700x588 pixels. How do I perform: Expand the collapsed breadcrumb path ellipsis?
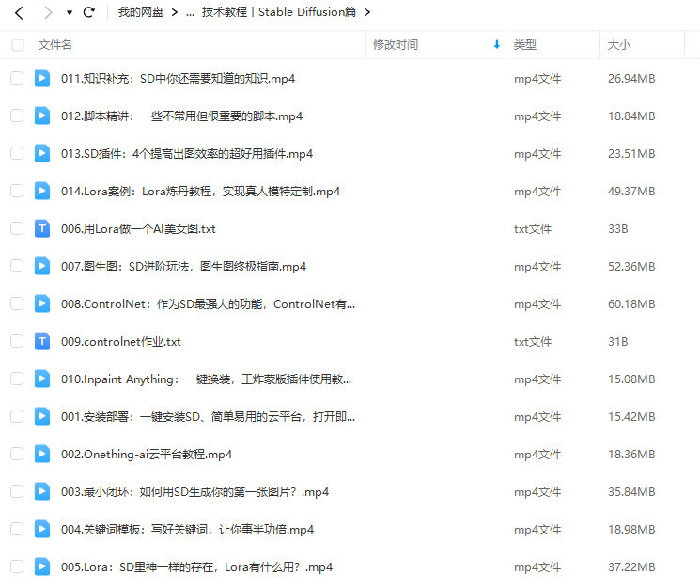coord(191,13)
